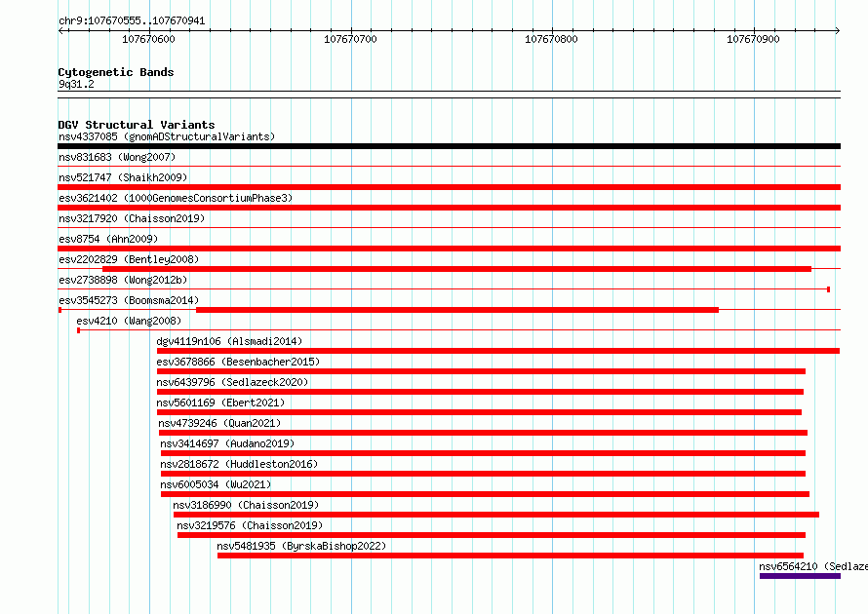This screenshot has width=868, height=614.
Task: Click the nsv4337085 gnomADStructuralVariants label
Action: point(167,136)
